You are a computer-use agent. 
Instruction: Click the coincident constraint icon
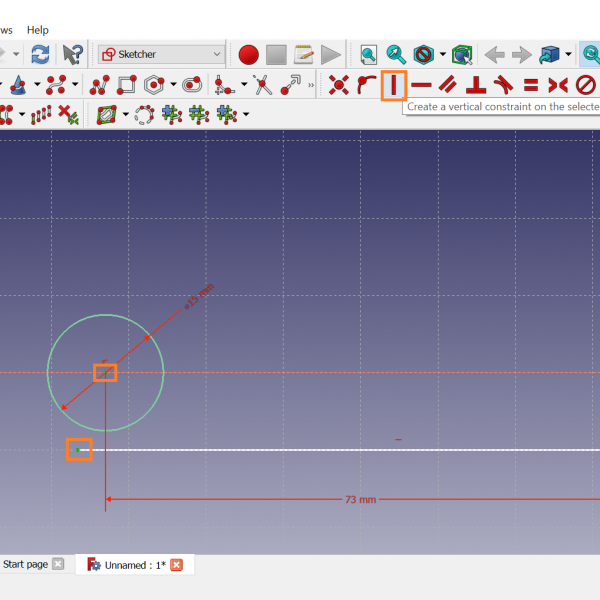tap(339, 85)
